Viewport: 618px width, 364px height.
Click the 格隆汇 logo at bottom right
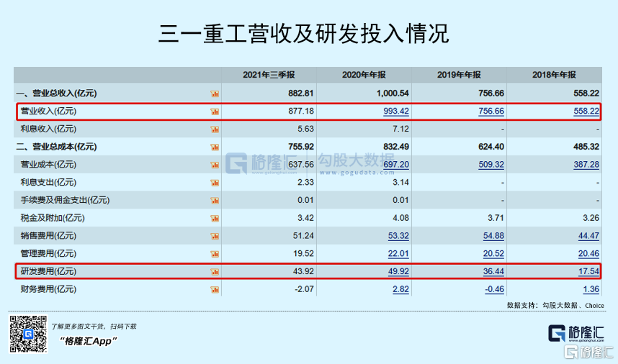click(x=576, y=333)
